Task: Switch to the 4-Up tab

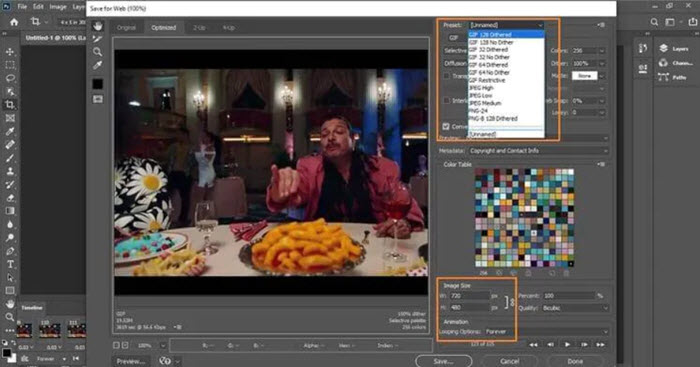Action: (x=229, y=28)
